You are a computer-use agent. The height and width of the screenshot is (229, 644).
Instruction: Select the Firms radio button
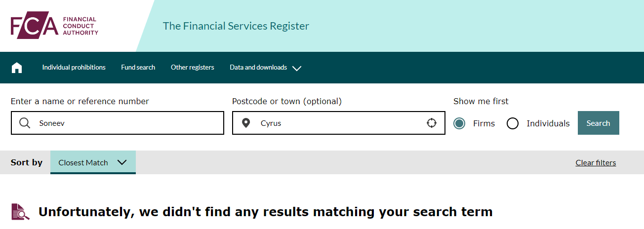pos(459,123)
